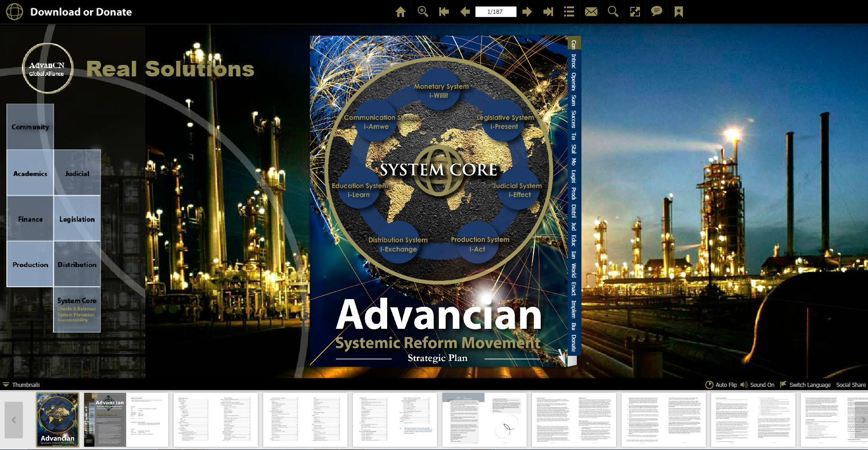Image resolution: width=868 pixels, height=450 pixels.
Task: Flip to the next page
Action: click(527, 12)
